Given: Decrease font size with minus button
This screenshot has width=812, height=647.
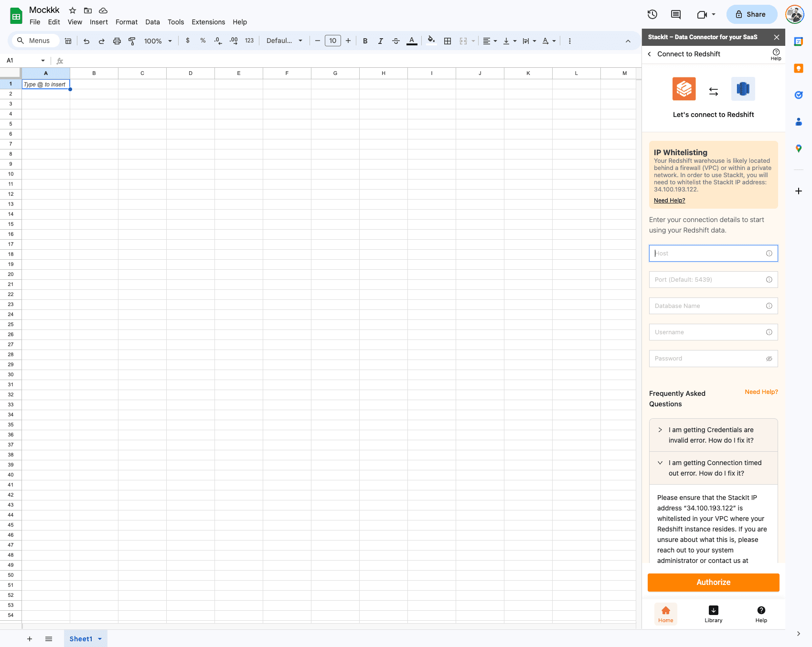Looking at the screenshot, I should [318, 41].
